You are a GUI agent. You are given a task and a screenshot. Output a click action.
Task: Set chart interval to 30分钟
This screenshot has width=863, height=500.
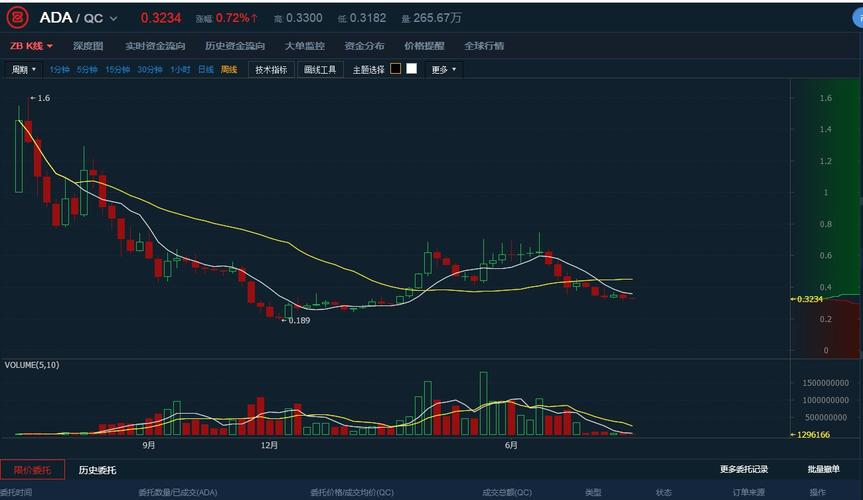[150, 69]
